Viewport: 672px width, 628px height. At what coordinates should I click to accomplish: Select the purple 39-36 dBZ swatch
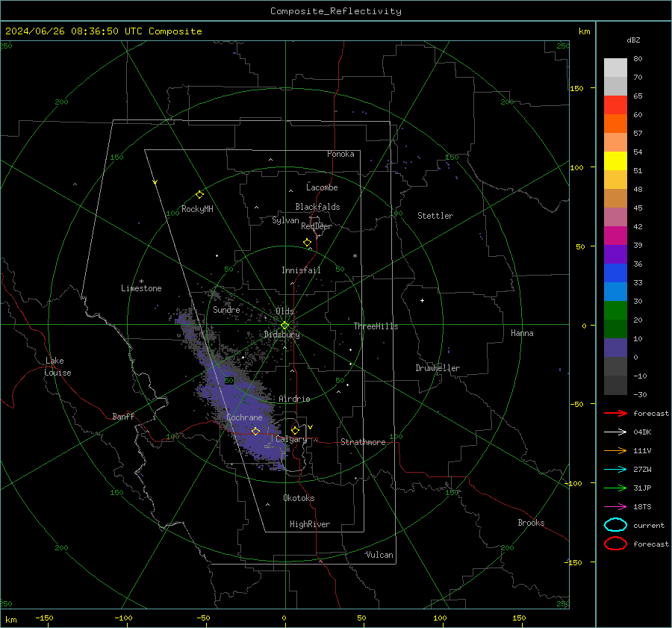pos(615,254)
